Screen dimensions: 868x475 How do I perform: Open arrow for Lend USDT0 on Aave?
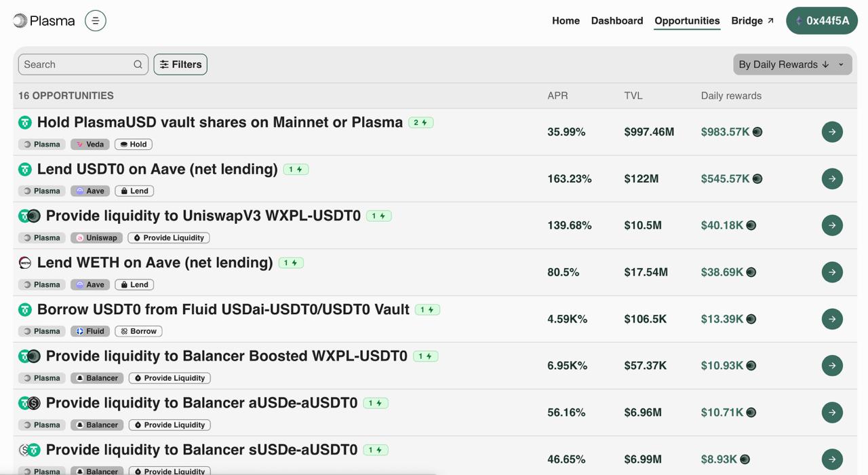tap(832, 178)
